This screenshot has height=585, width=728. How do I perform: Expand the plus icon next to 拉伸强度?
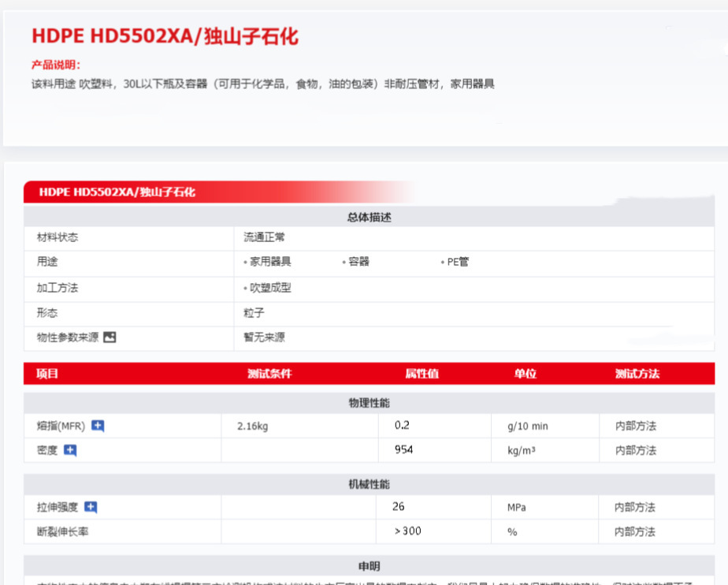pos(91,507)
